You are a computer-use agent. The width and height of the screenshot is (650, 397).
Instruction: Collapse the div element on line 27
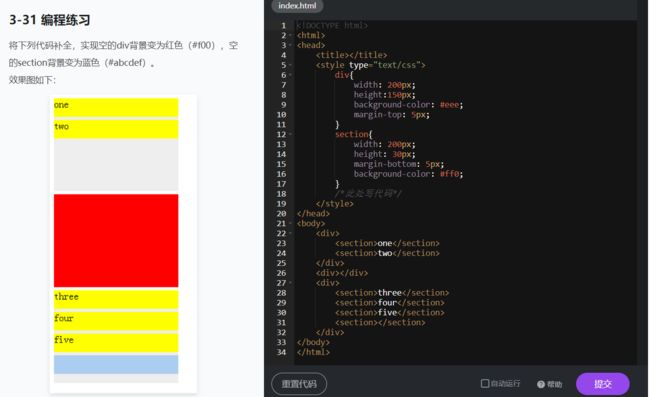pyautogui.click(x=290, y=283)
